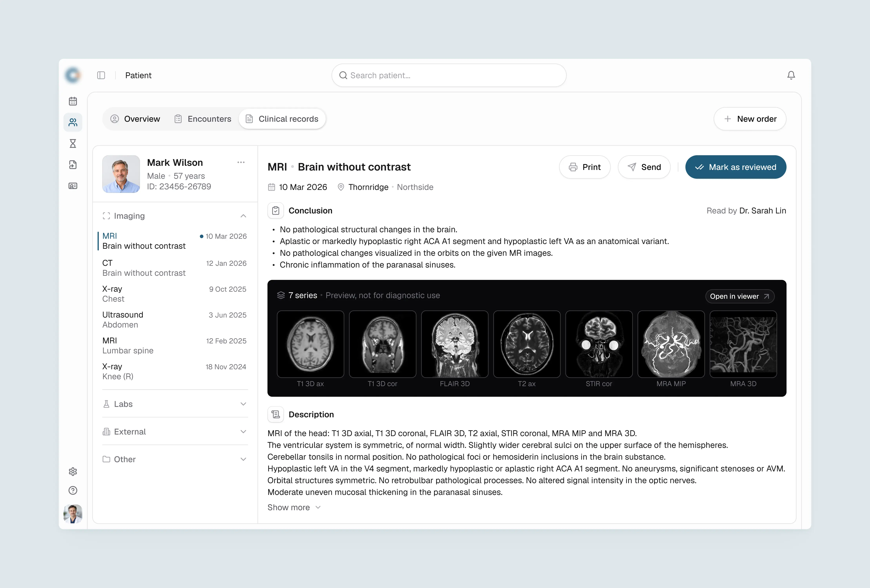Image resolution: width=870 pixels, height=588 pixels.
Task: Click the Conclusion clipboard icon
Action: 275,211
